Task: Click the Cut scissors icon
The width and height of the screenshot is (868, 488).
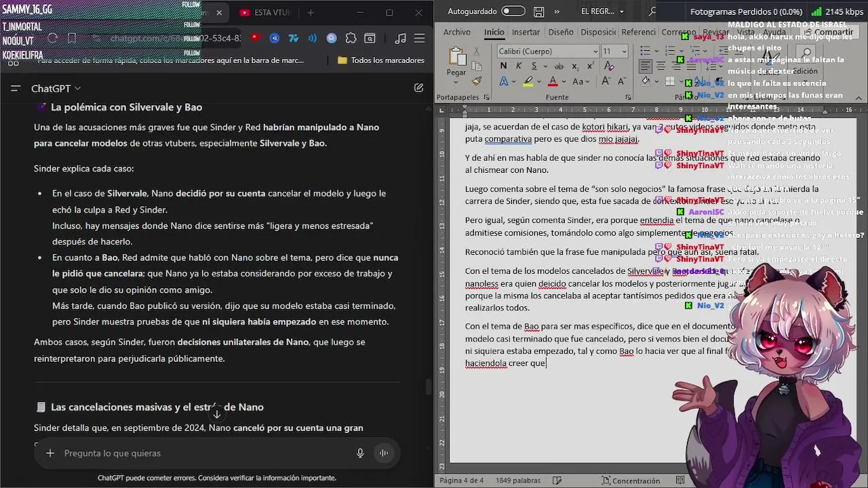Action: point(477,52)
